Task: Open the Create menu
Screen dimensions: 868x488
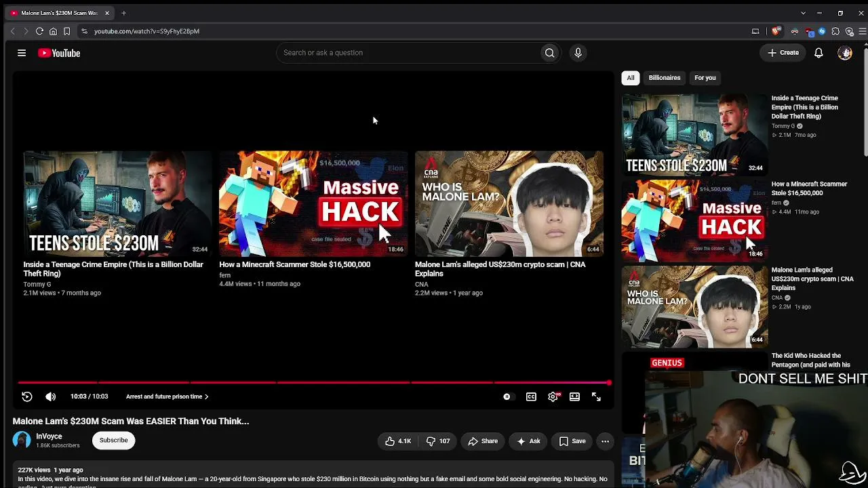Action: [x=783, y=53]
